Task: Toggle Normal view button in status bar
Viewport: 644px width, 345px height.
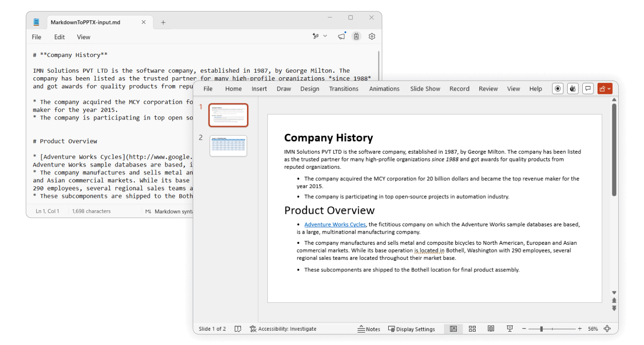Action: click(x=453, y=329)
